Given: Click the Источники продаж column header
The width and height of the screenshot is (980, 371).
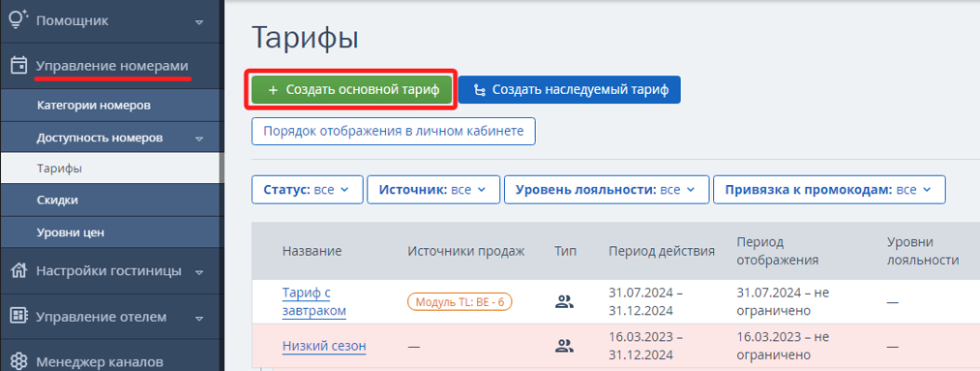Looking at the screenshot, I should point(466,251).
